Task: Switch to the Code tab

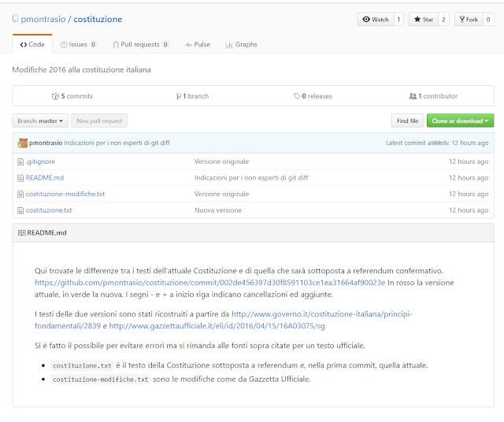Action: tap(32, 44)
